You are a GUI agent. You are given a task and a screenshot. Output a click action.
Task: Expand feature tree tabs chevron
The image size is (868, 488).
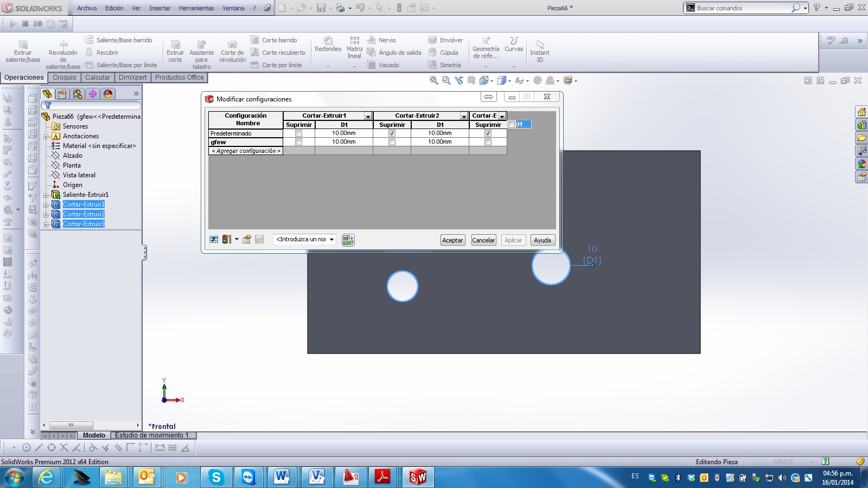[136, 94]
